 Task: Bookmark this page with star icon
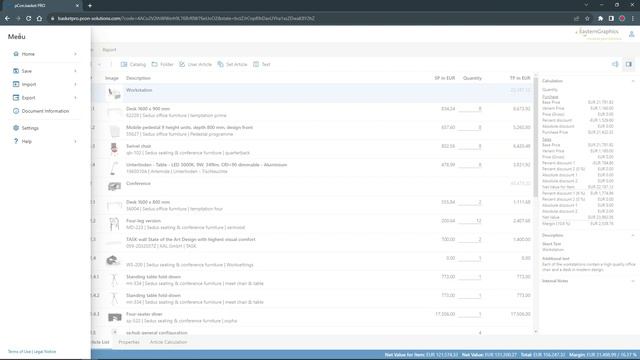(587, 18)
